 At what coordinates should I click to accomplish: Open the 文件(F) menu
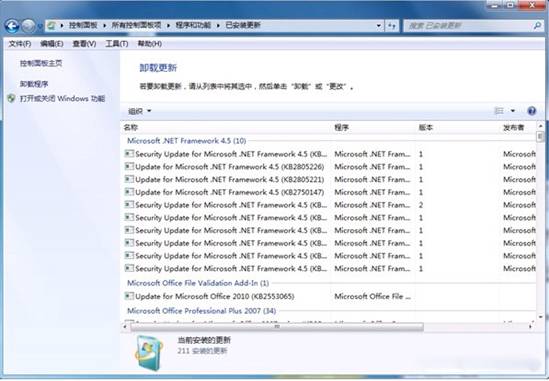tap(20, 44)
